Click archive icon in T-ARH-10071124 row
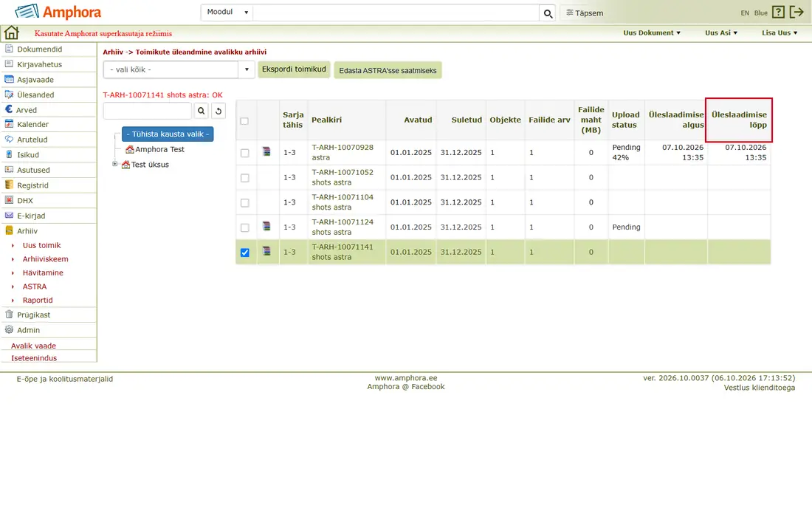 [266, 226]
